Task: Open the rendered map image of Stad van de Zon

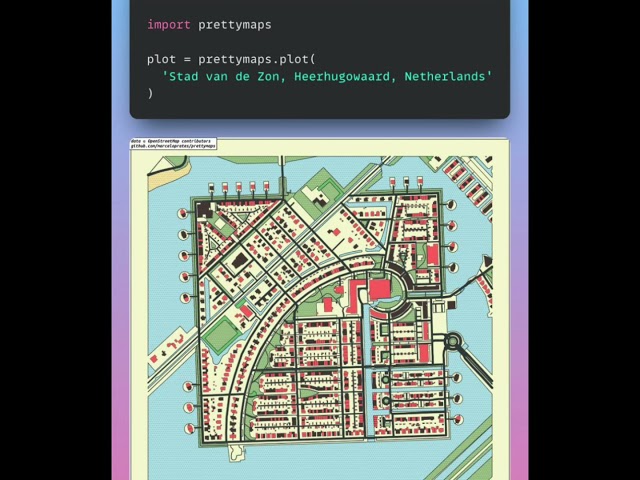Action: pos(320,309)
